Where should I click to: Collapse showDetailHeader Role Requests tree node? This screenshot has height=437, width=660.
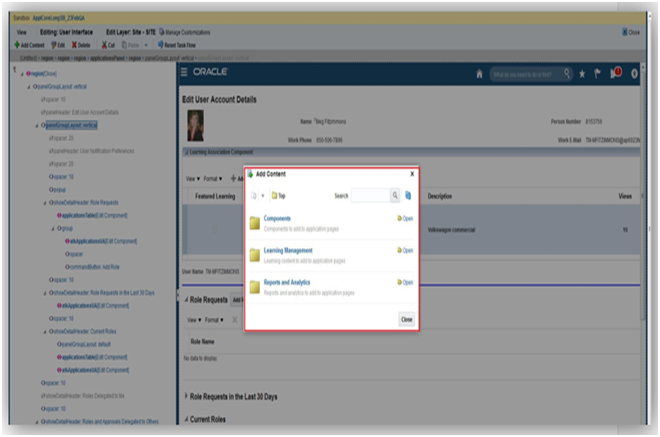(45, 203)
